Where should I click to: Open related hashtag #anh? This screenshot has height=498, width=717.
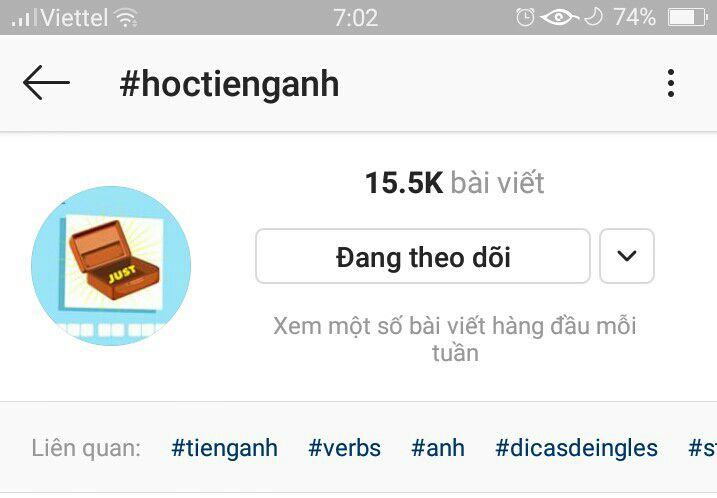438,448
